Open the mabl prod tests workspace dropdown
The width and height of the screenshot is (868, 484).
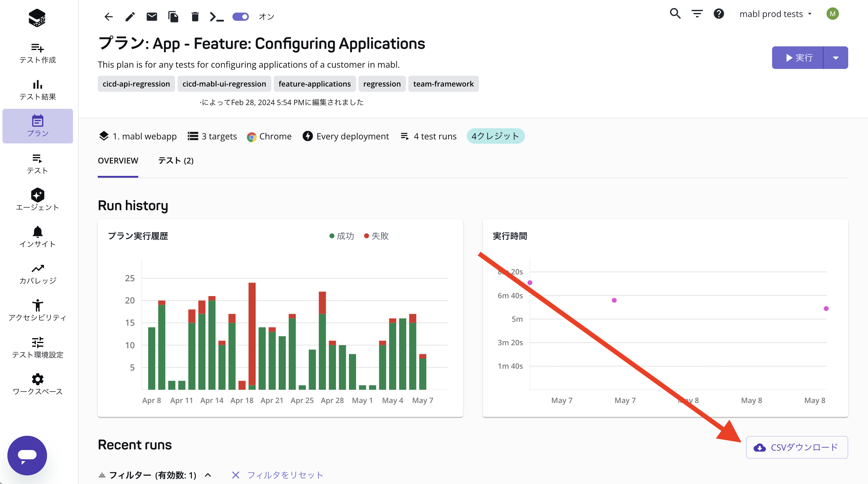775,14
